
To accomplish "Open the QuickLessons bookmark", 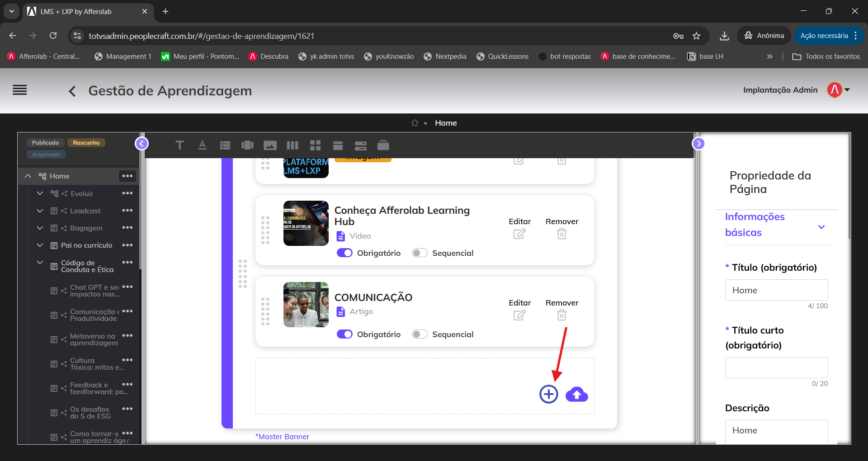I will click(502, 56).
